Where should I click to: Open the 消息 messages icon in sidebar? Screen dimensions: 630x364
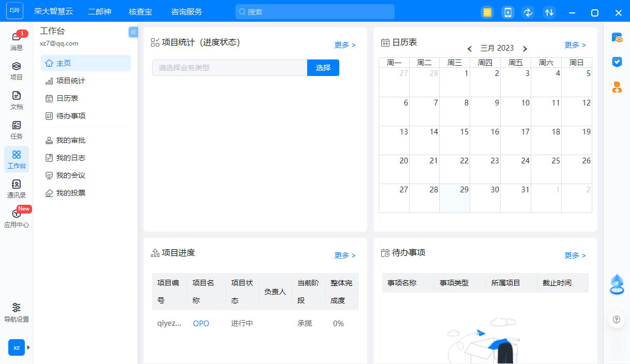click(x=17, y=40)
